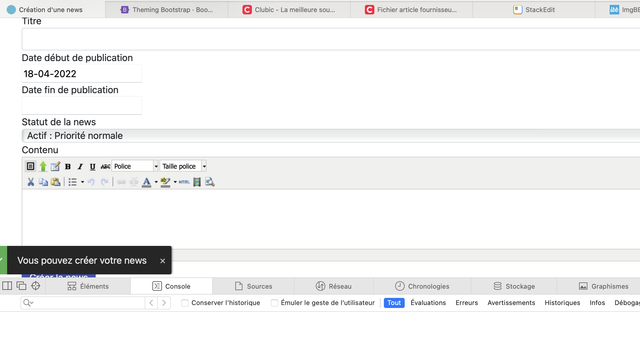Click the scissors cut icon
Screen dimensions: 640x364
(x=31, y=182)
